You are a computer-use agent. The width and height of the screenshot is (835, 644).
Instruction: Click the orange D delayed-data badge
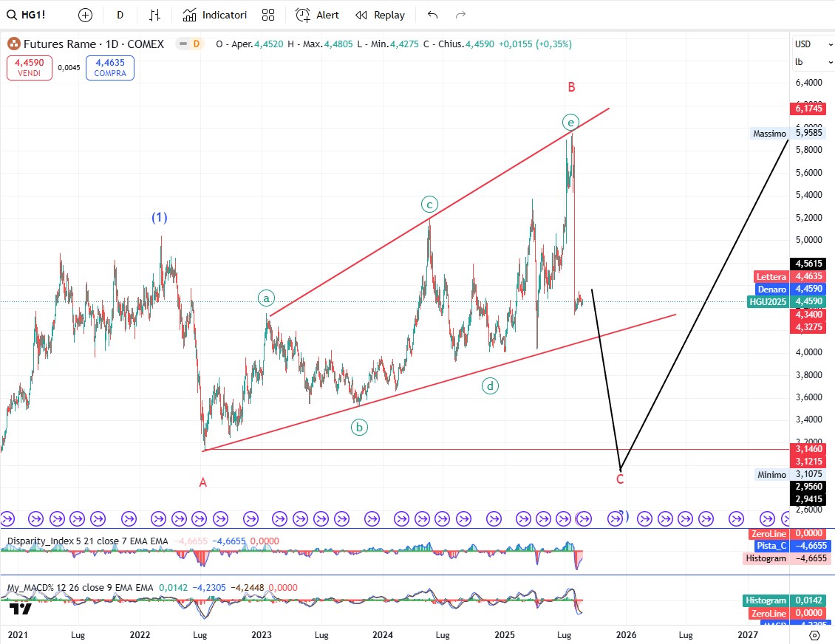pos(197,44)
